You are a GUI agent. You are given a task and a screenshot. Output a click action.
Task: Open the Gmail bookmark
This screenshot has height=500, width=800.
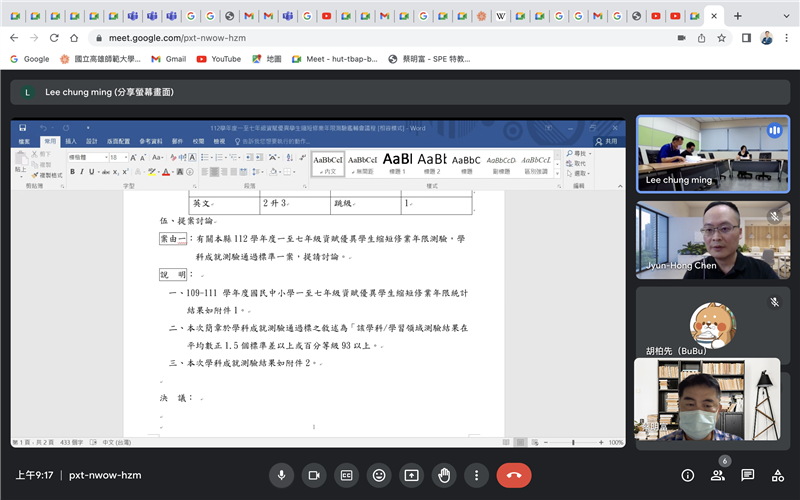(168, 59)
